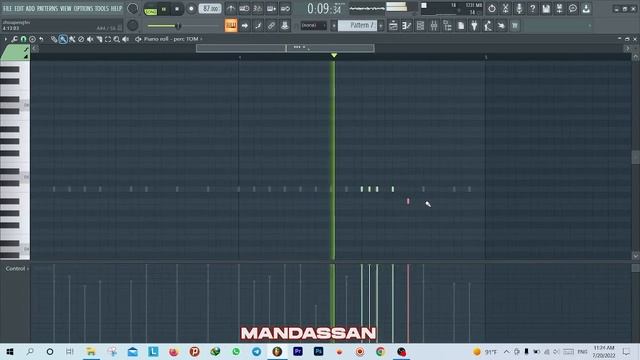Click the render as audio file icon
The height and width of the screenshot is (360, 640).
click(560, 9)
